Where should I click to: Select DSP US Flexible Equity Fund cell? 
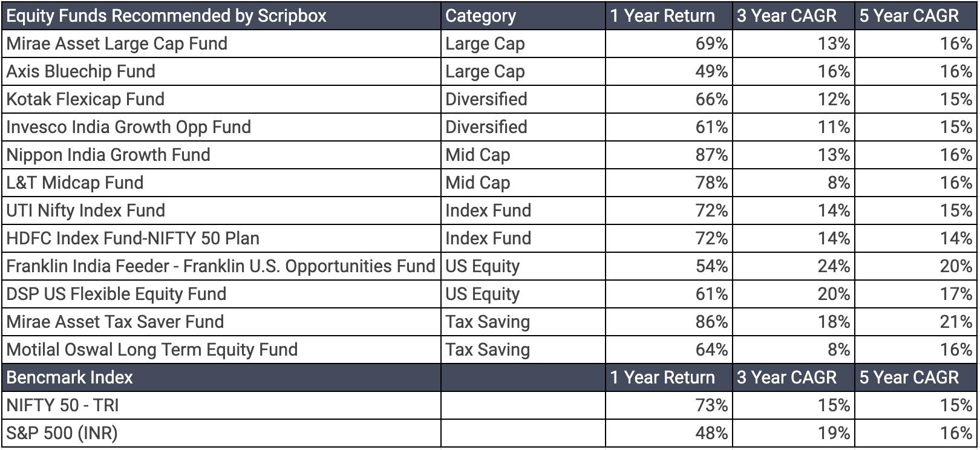click(x=116, y=294)
